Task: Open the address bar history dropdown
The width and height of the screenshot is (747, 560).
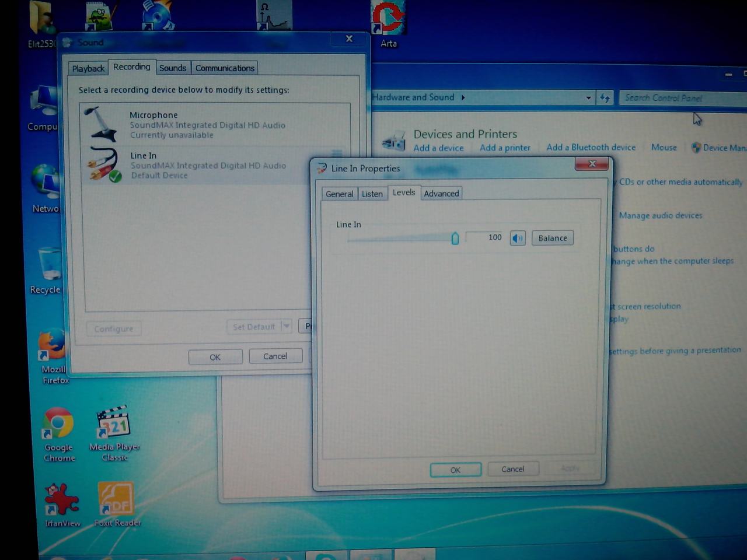Action: coord(588,98)
